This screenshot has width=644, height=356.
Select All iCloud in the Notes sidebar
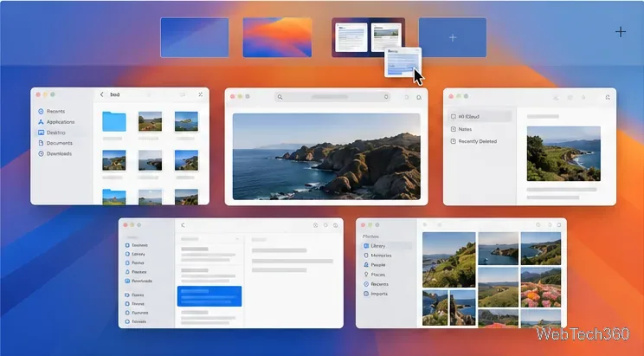(480, 116)
